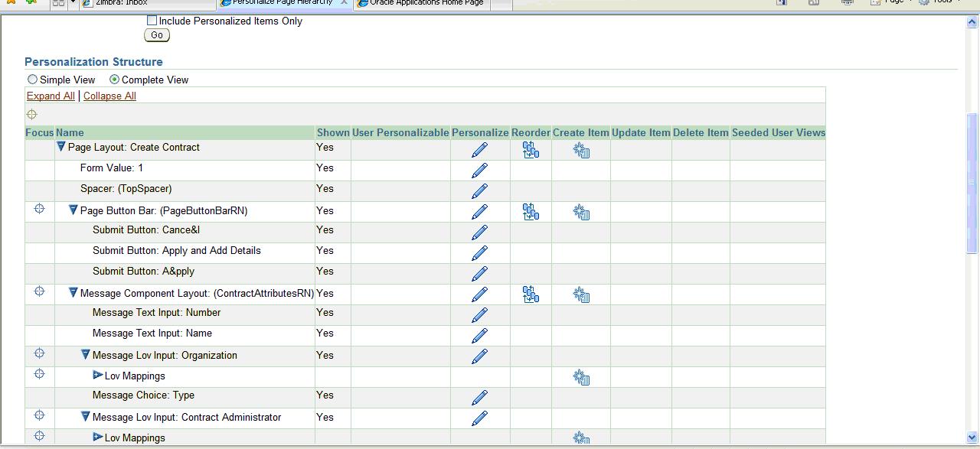Personalize Submit Button: Apply and Add Details

coord(479,253)
